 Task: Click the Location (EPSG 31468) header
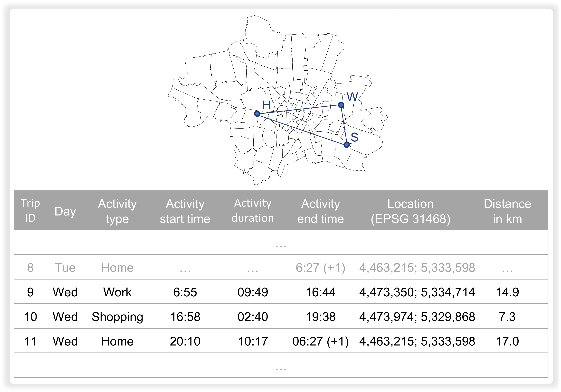coord(410,211)
